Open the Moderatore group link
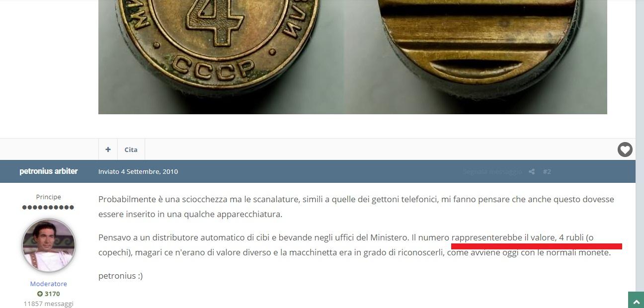 tap(49, 284)
